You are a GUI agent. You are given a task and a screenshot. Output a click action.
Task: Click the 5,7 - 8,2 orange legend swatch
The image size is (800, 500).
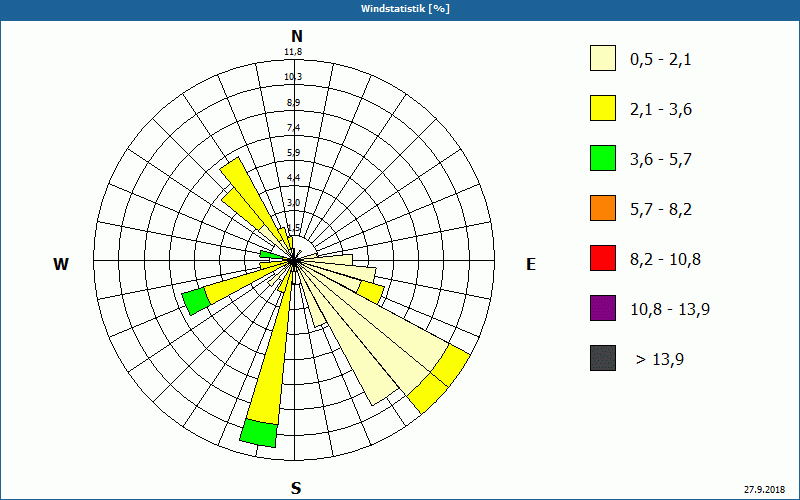pyautogui.click(x=603, y=208)
